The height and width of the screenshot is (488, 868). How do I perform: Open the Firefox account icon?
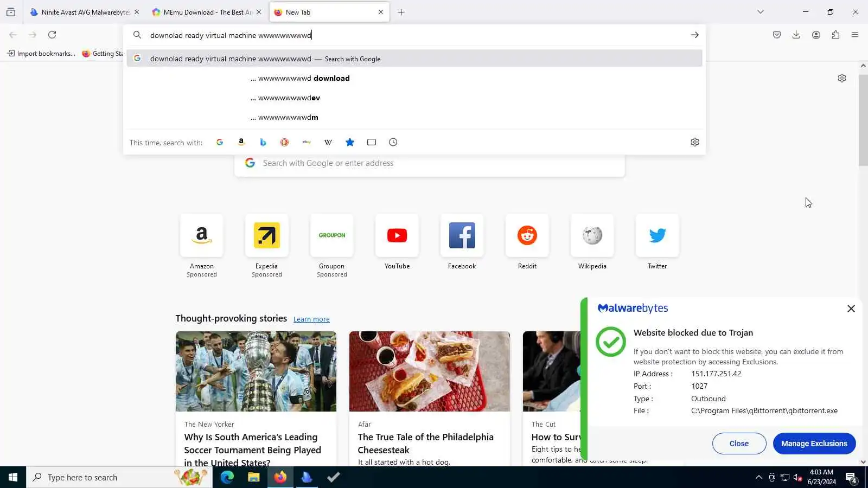[x=816, y=35]
